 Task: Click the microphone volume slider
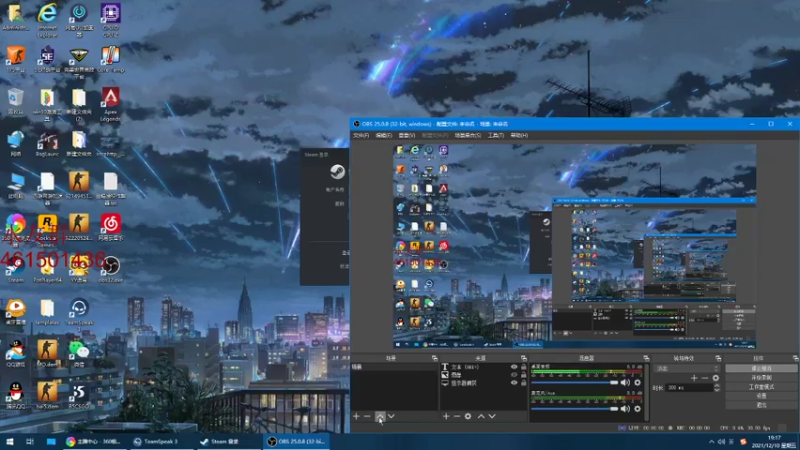(x=574, y=409)
